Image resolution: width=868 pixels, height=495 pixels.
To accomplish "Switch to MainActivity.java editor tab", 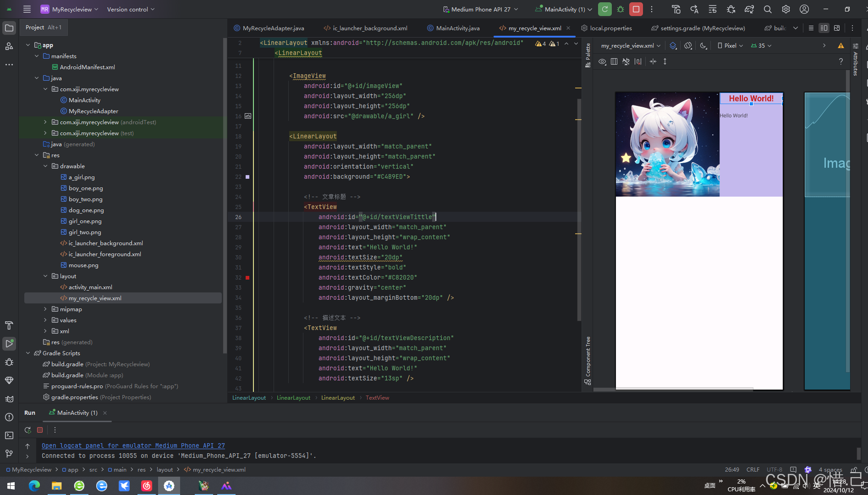I will click(453, 28).
